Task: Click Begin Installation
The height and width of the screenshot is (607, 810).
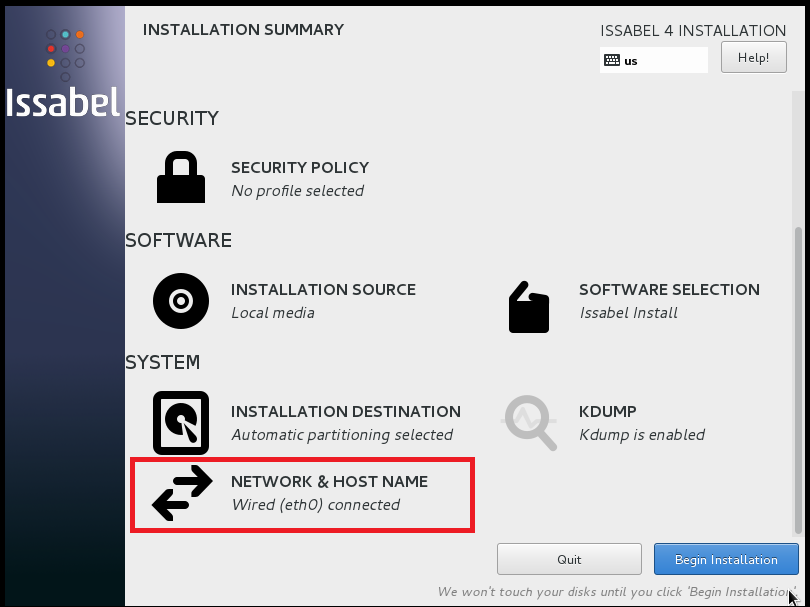Action: point(726,559)
